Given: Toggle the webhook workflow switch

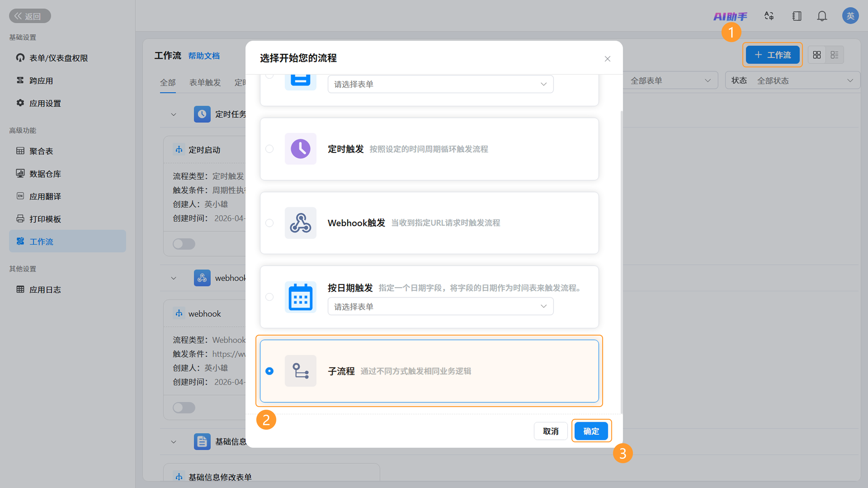Looking at the screenshot, I should 184,407.
